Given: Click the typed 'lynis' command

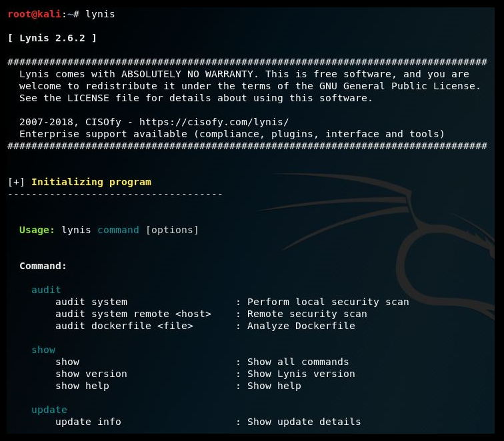Looking at the screenshot, I should (x=100, y=15).
